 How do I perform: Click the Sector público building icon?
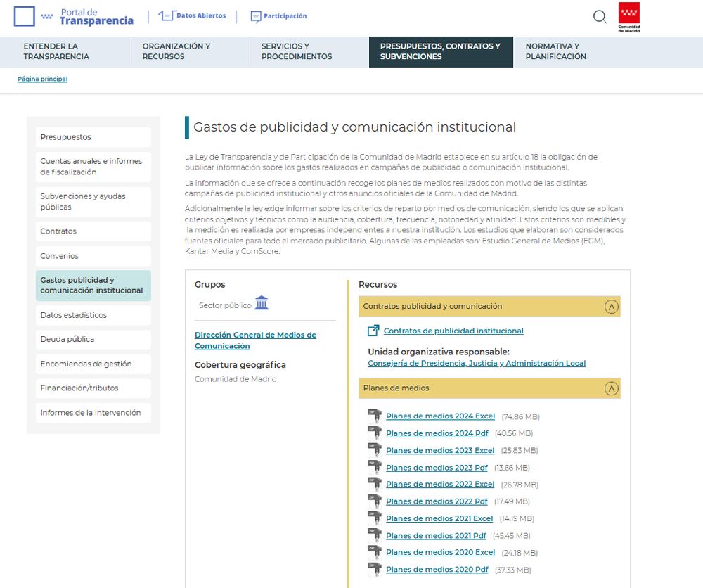pos(262,302)
